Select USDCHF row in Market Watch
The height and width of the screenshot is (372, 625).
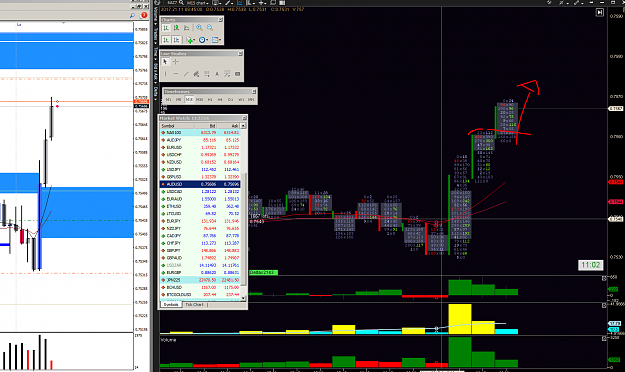point(200,155)
